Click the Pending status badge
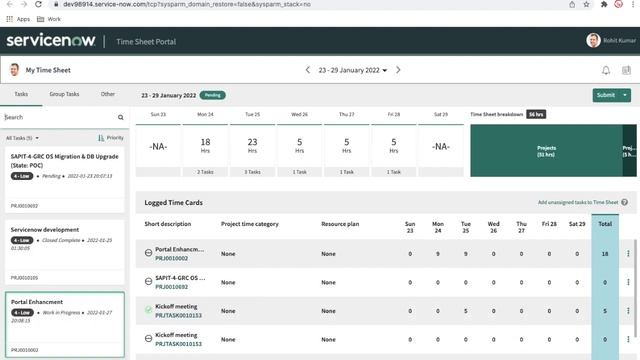 pos(213,95)
